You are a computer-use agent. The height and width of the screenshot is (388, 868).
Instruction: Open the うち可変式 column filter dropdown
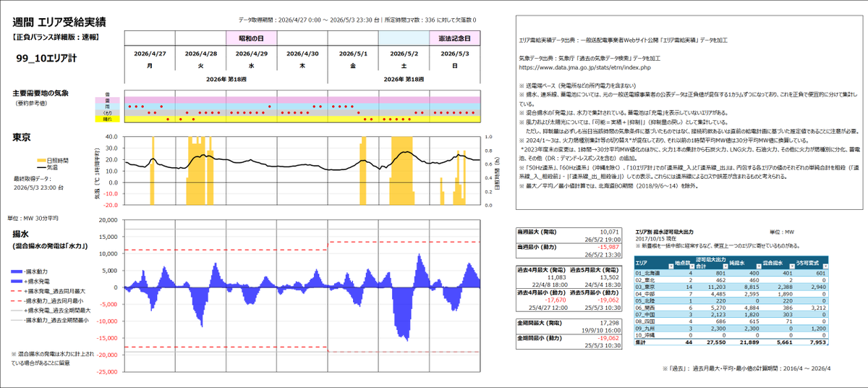[x=825, y=266]
